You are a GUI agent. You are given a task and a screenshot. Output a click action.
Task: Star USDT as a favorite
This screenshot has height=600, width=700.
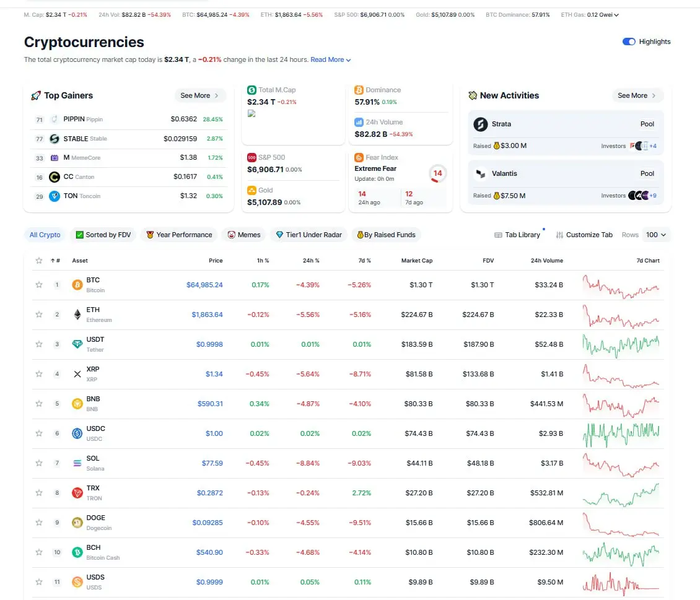click(x=39, y=344)
